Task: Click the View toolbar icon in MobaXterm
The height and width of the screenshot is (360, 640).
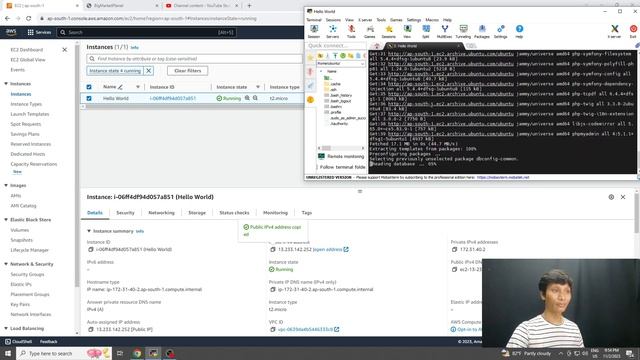Action: pyautogui.click(x=407, y=31)
